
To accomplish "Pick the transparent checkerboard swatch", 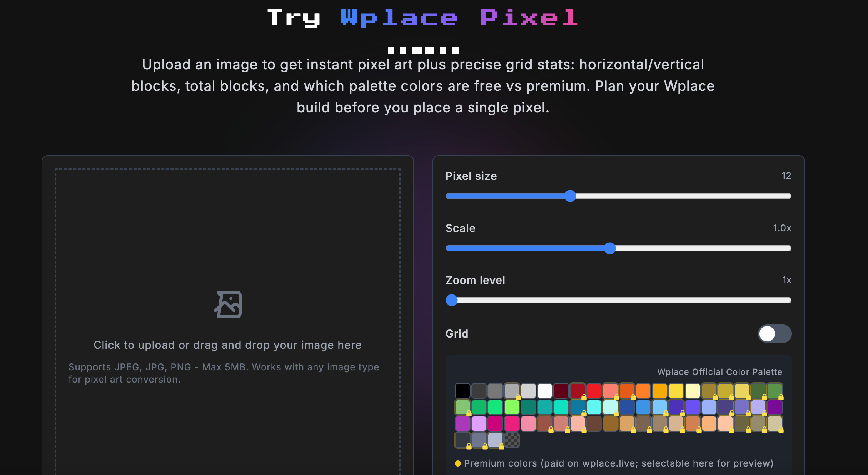I will pyautogui.click(x=512, y=440).
